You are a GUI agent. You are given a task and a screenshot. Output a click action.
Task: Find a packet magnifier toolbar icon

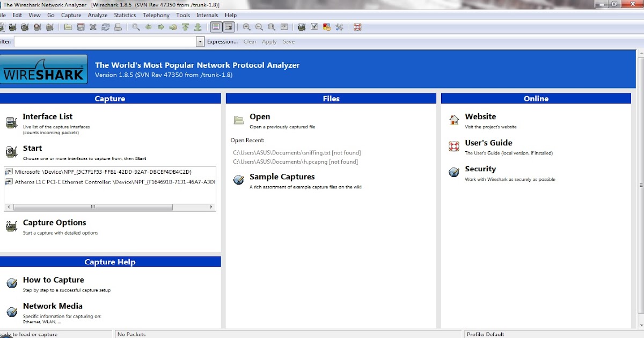click(136, 27)
